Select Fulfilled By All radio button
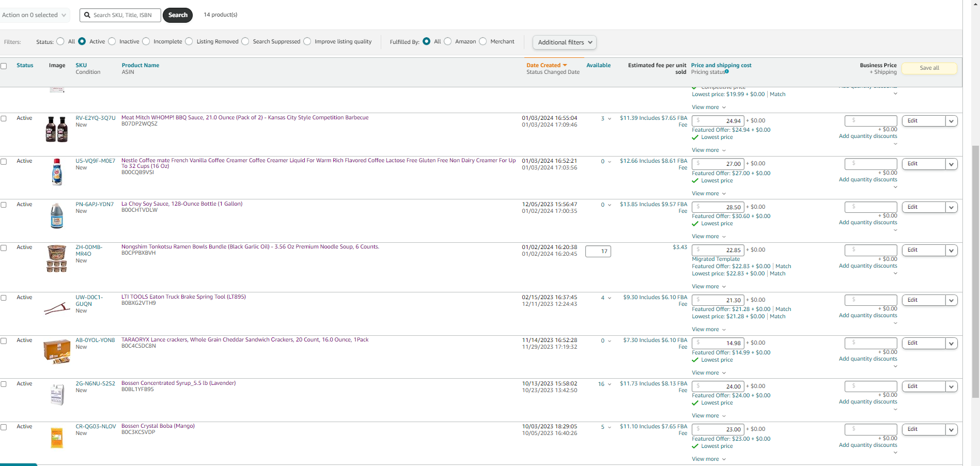The height and width of the screenshot is (466, 980). point(426,41)
